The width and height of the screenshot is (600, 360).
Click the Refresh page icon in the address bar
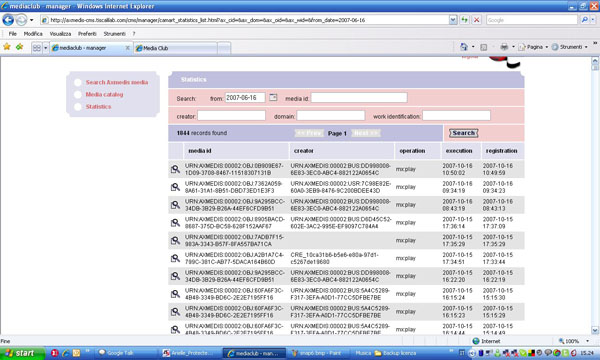click(x=464, y=20)
